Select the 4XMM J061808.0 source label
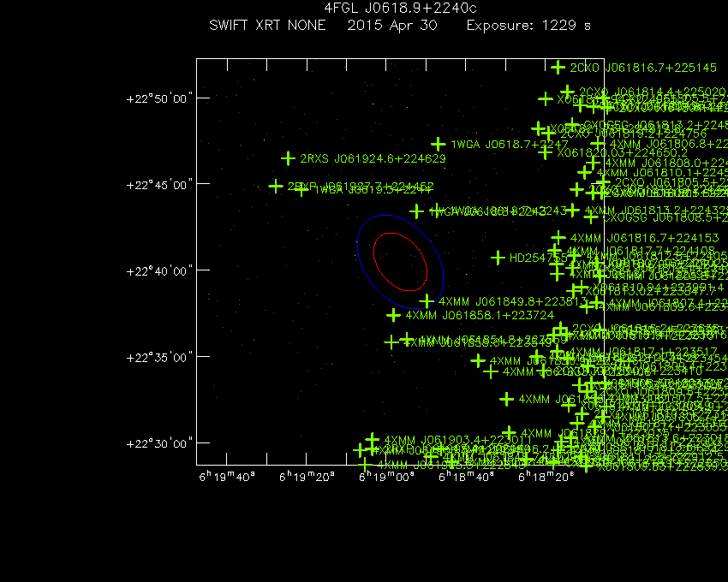This screenshot has width=728, height=582. click(x=666, y=163)
